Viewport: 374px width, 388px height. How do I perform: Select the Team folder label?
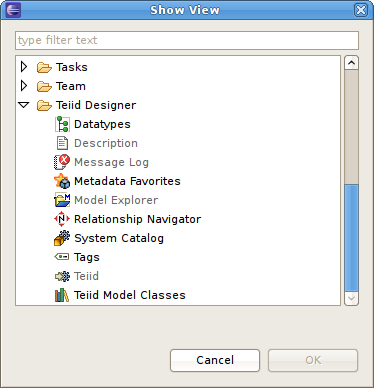71,86
